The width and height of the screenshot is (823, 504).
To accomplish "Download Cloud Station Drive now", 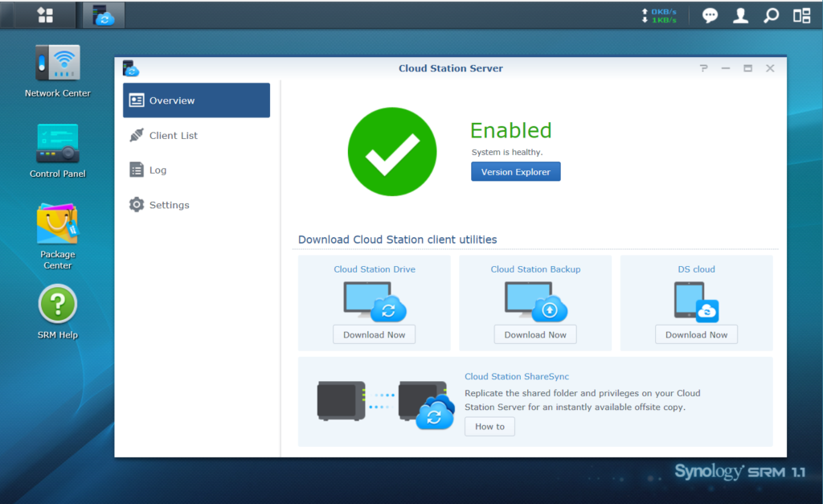I will 375,334.
